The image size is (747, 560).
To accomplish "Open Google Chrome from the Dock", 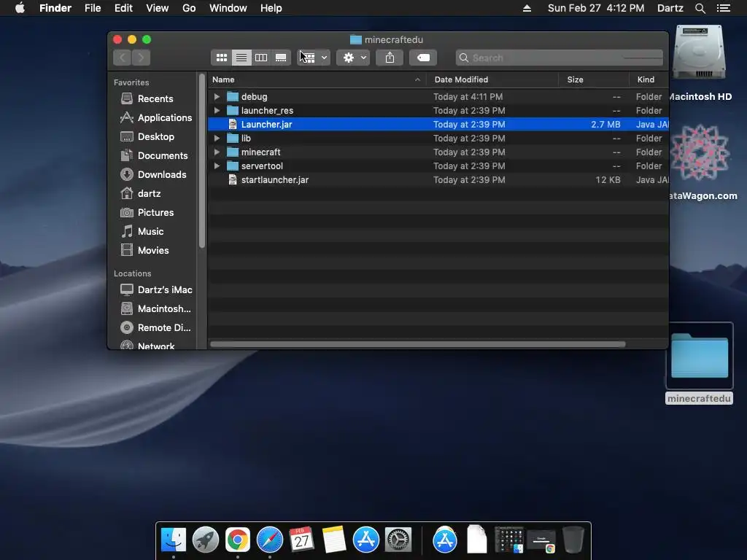I will pyautogui.click(x=238, y=540).
